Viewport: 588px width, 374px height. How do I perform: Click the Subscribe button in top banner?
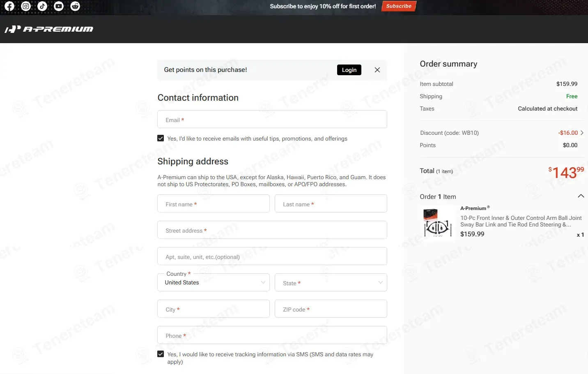[x=399, y=6]
